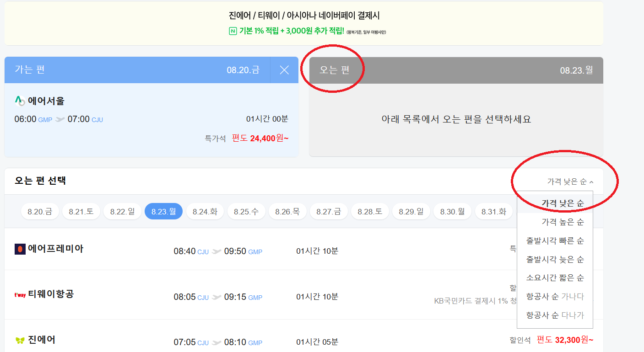Click the Air Seoul airline logo icon
This screenshot has height=352, width=644.
20,101
